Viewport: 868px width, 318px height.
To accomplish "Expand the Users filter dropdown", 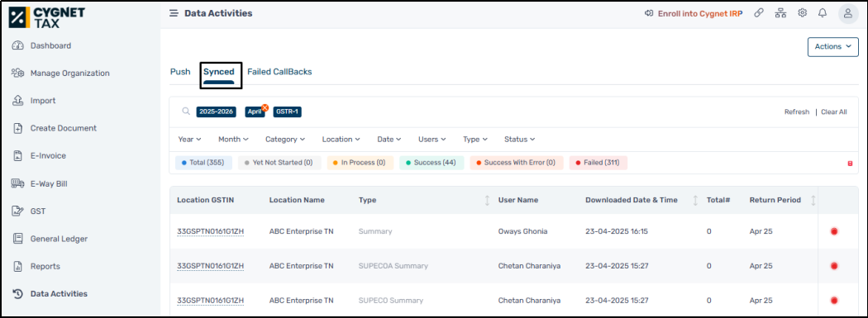I will [x=432, y=140].
